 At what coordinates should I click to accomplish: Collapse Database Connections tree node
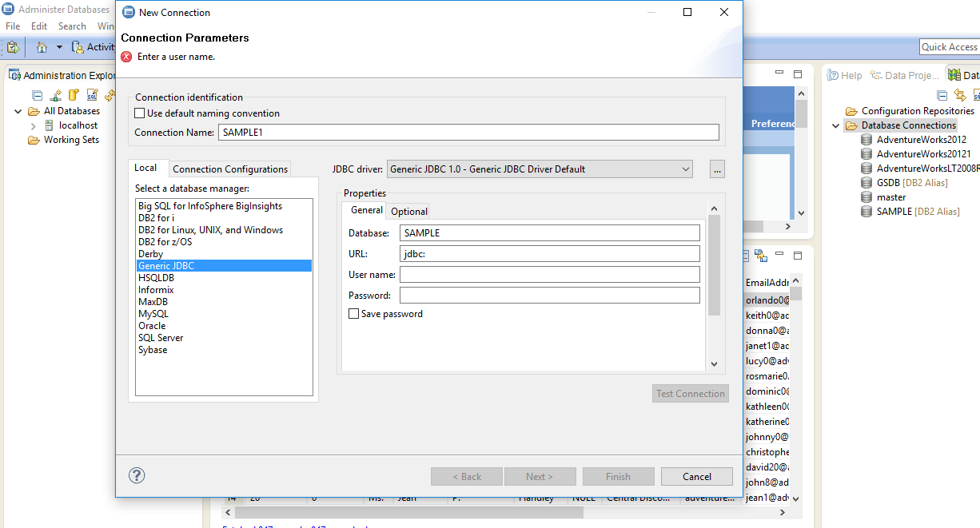pyautogui.click(x=835, y=125)
